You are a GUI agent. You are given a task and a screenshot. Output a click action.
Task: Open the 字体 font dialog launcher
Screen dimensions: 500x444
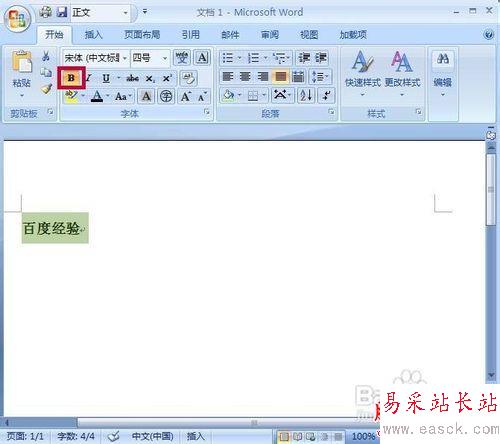point(207,112)
